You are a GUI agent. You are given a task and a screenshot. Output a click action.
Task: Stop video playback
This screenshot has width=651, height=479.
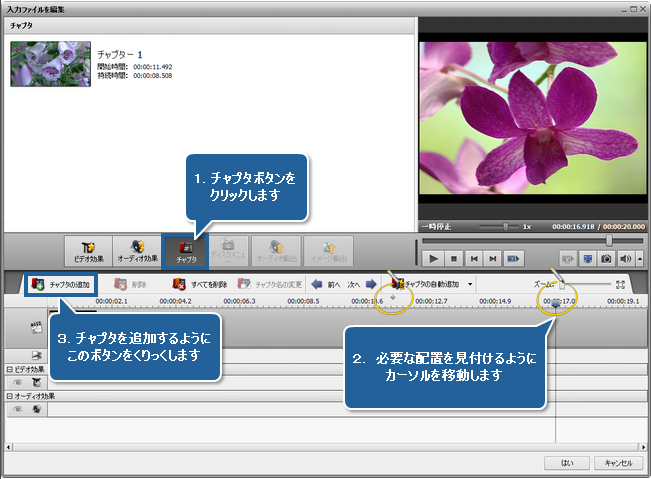tap(453, 258)
